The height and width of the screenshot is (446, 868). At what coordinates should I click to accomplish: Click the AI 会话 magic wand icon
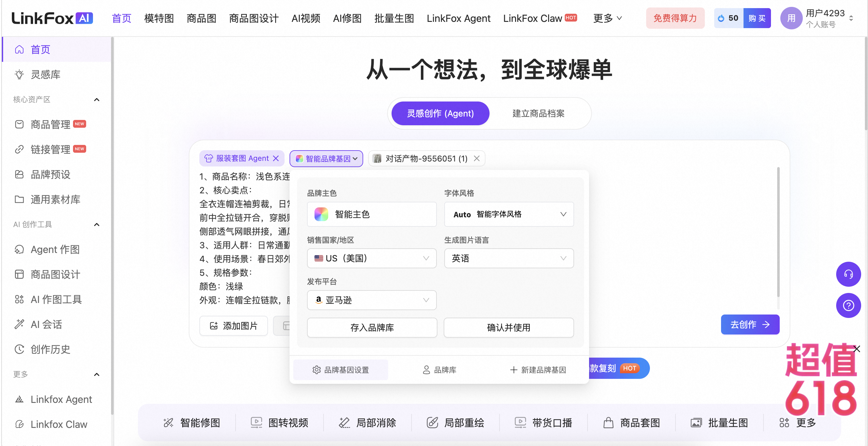pos(19,324)
